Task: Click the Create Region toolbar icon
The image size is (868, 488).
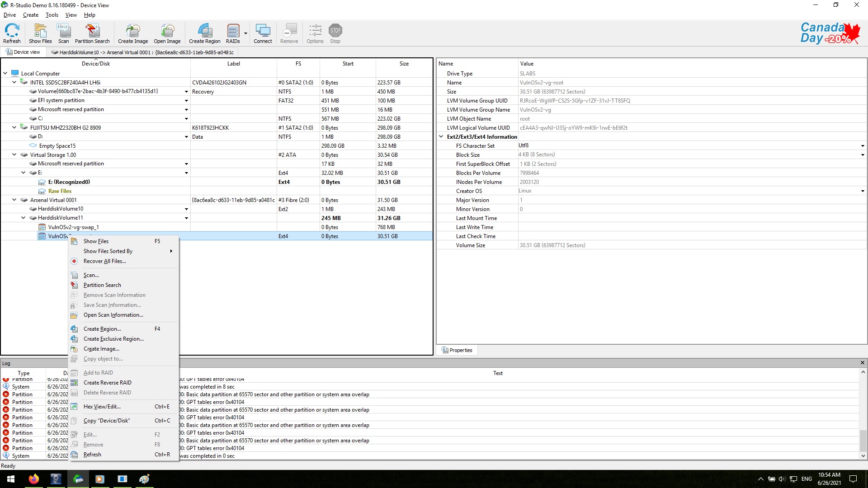Action: tap(205, 34)
